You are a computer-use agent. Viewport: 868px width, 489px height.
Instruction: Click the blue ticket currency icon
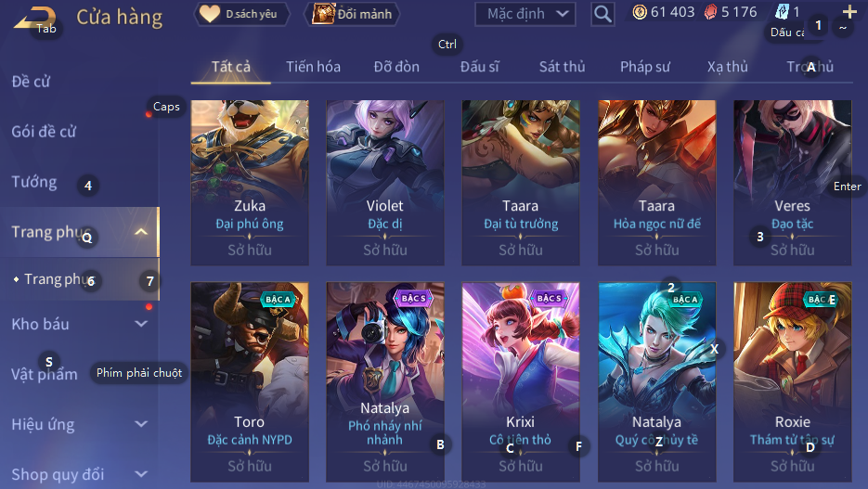click(782, 12)
